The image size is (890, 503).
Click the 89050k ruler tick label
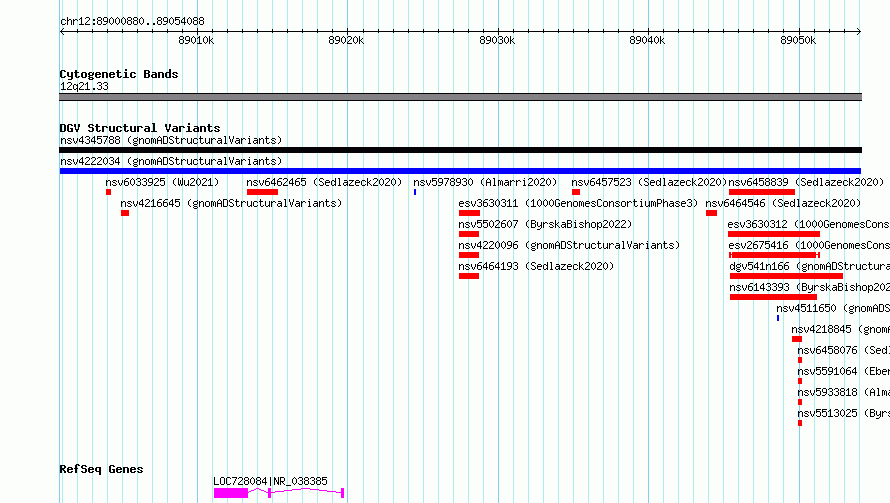(x=798, y=40)
